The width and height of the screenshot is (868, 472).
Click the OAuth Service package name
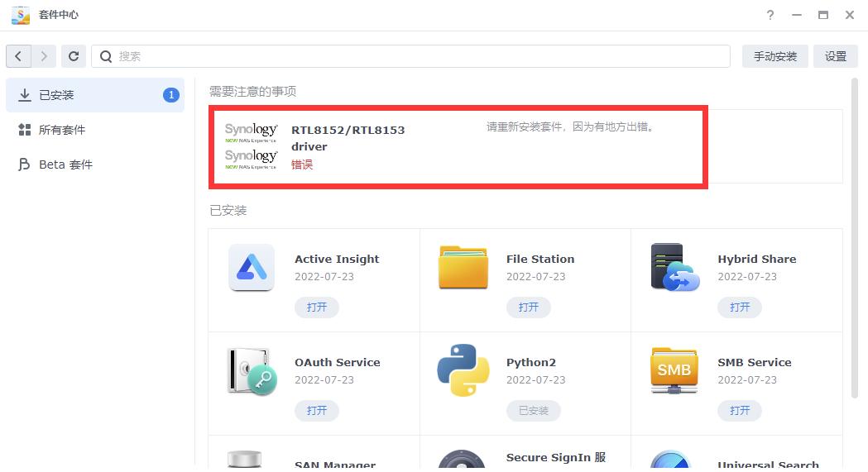(x=337, y=363)
